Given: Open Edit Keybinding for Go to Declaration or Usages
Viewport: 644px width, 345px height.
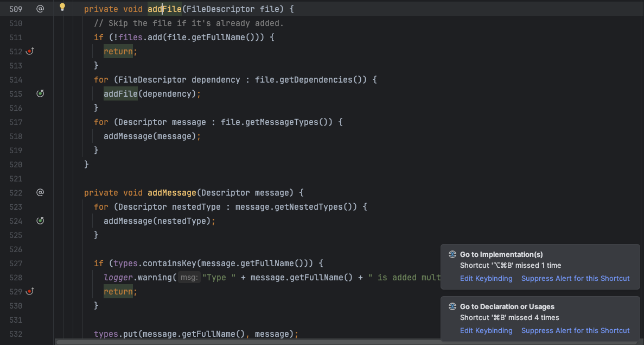Looking at the screenshot, I should 486,330.
